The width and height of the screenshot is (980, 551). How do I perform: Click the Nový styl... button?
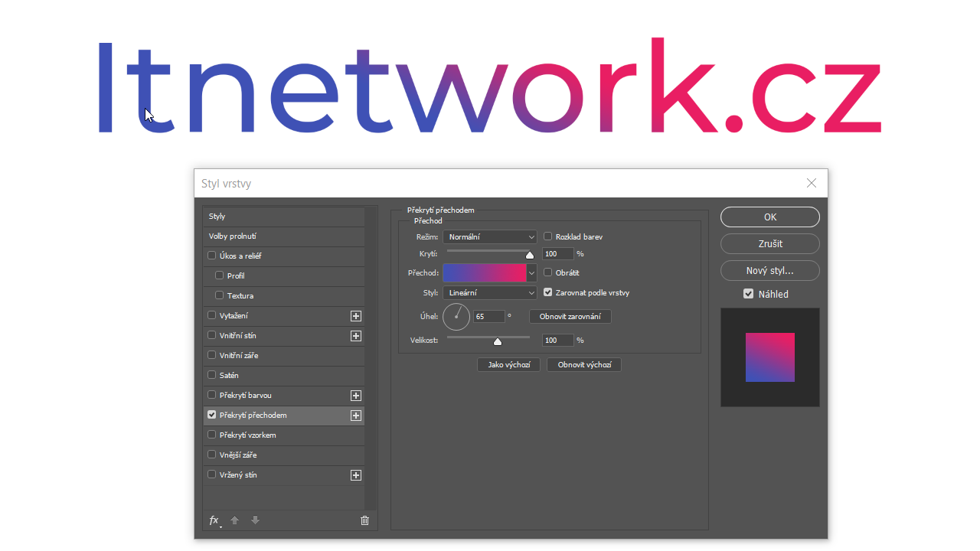click(x=770, y=271)
